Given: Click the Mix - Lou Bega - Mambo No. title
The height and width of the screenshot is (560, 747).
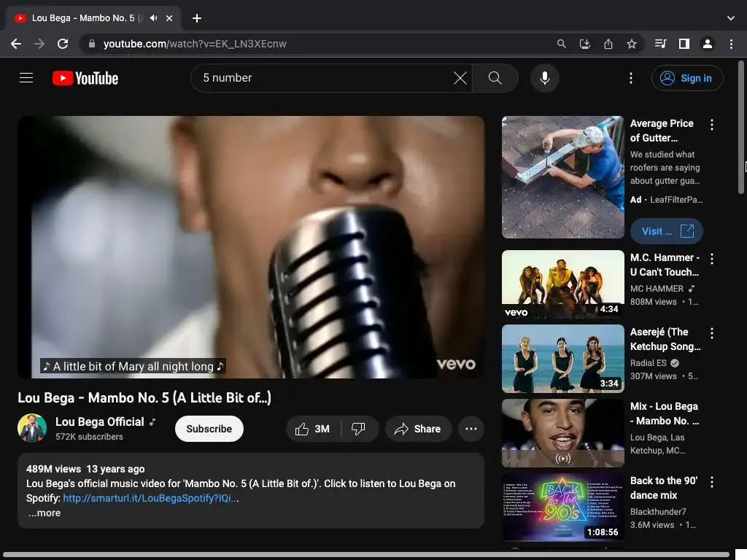Looking at the screenshot, I should [664, 413].
